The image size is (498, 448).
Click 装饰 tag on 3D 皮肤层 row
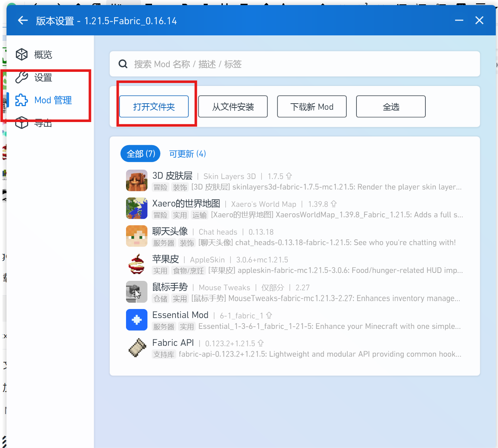pyautogui.click(x=180, y=187)
